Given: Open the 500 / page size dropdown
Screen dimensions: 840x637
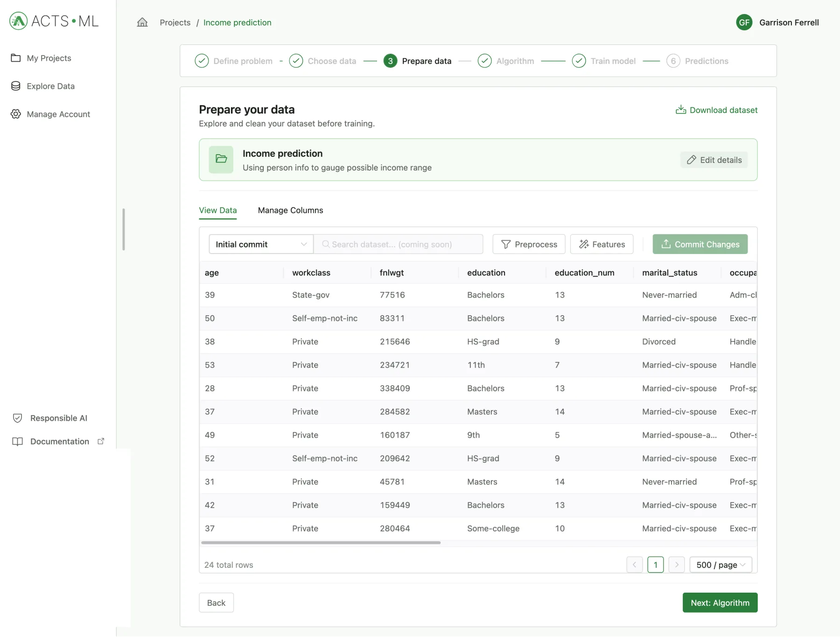Looking at the screenshot, I should (721, 565).
